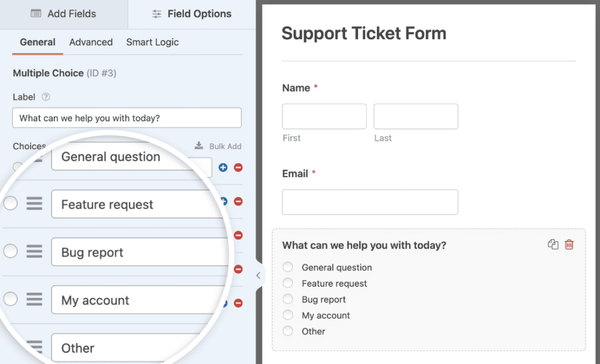The height and width of the screenshot is (364, 600).
Task: Click the blue plus icon beside General question
Action: click(223, 167)
